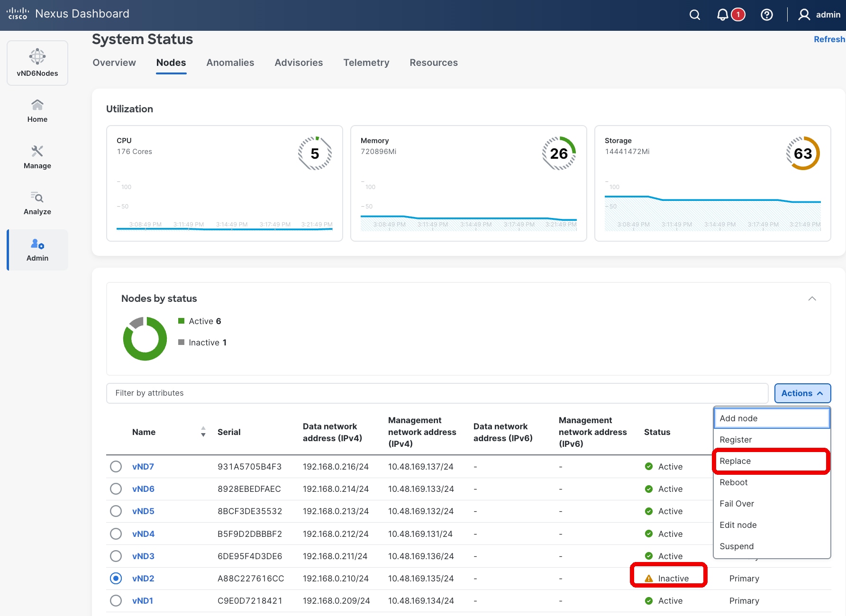Click the Nodes by status donut chart
The image size is (846, 616).
tap(145, 339)
